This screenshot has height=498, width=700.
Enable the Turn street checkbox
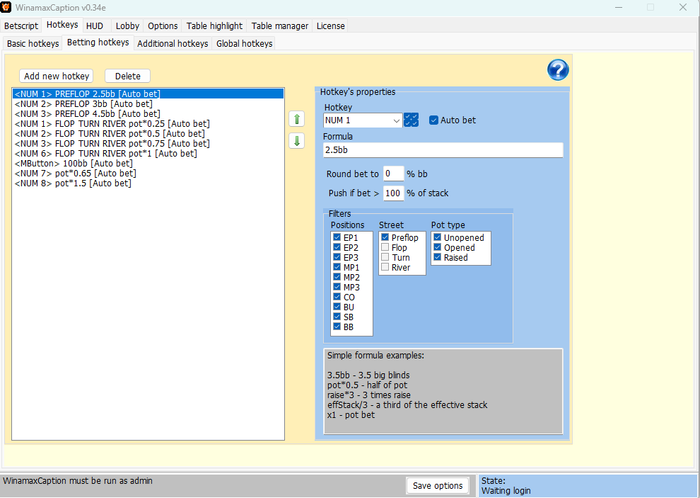(385, 257)
